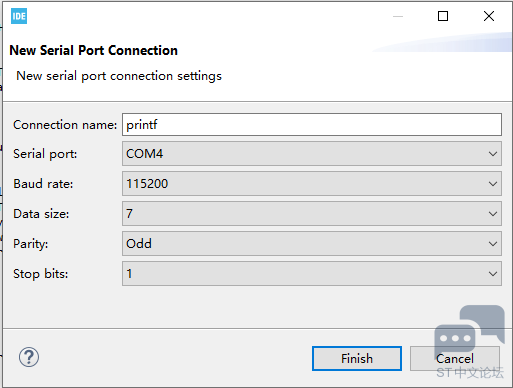Click the connection settings description text
Viewport: 513px width, 388px height.
[119, 76]
